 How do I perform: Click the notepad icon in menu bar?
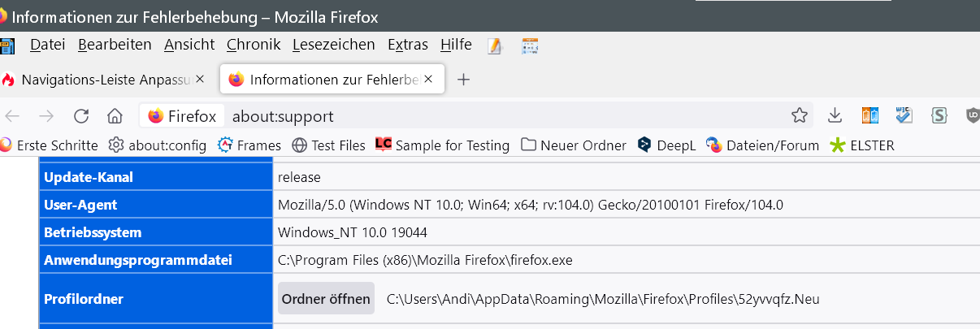(x=495, y=45)
